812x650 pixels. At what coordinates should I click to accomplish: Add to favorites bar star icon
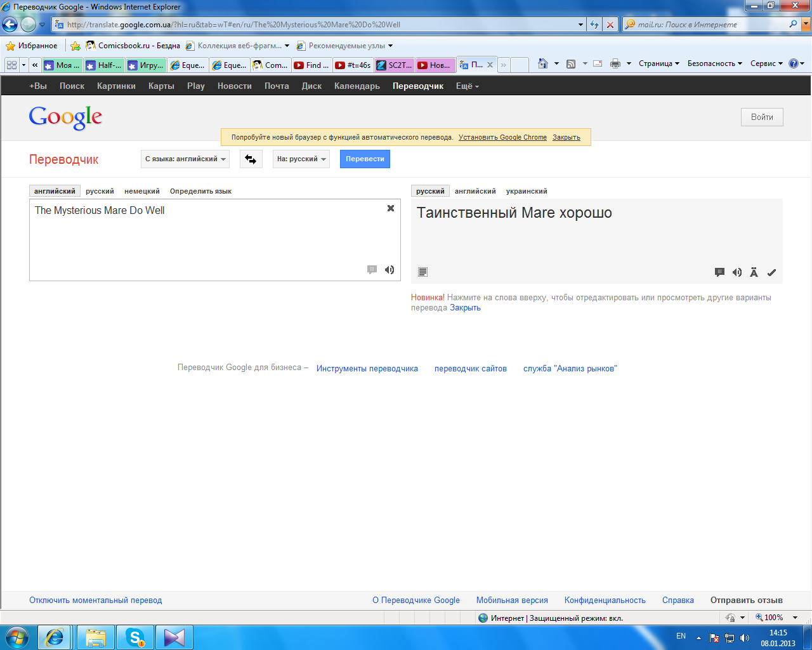[x=75, y=46]
